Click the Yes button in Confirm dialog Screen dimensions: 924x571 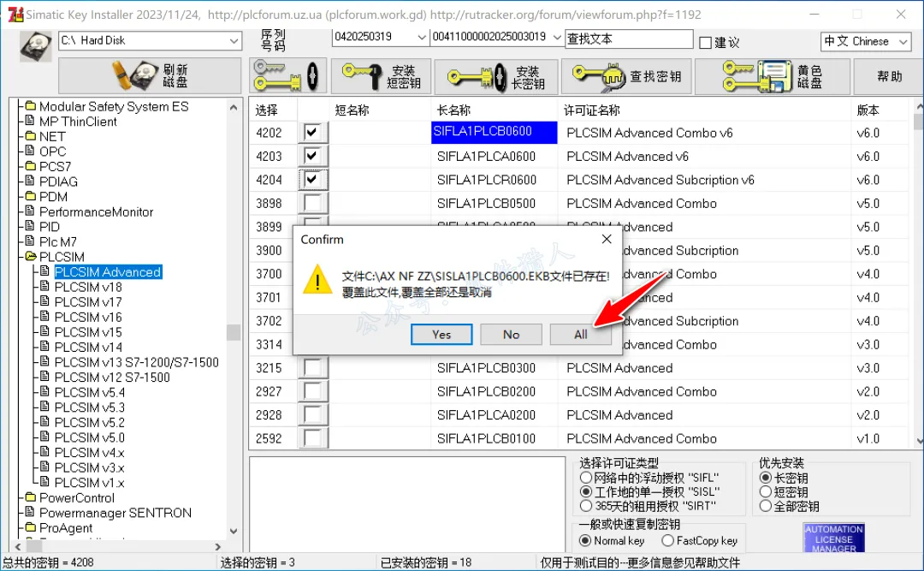(441, 335)
